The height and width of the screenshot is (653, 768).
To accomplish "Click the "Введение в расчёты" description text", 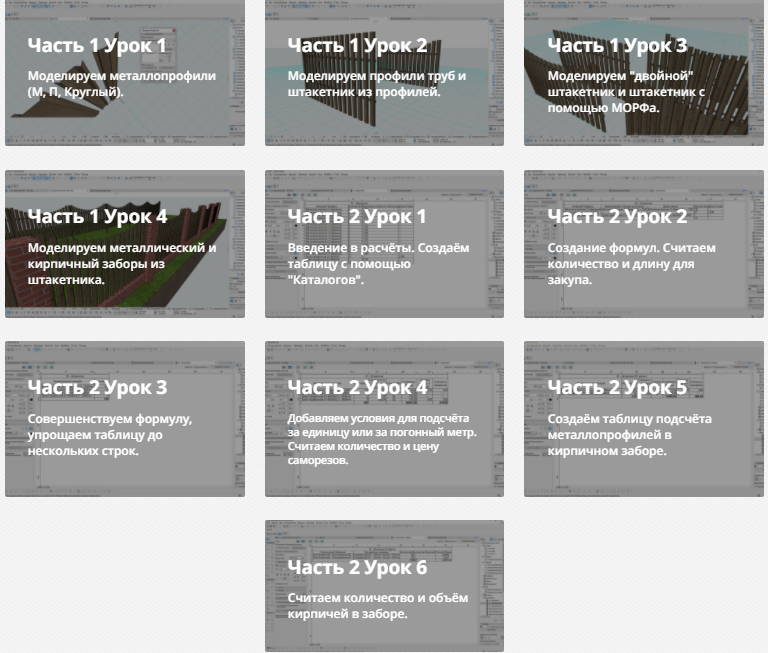I will point(377,264).
